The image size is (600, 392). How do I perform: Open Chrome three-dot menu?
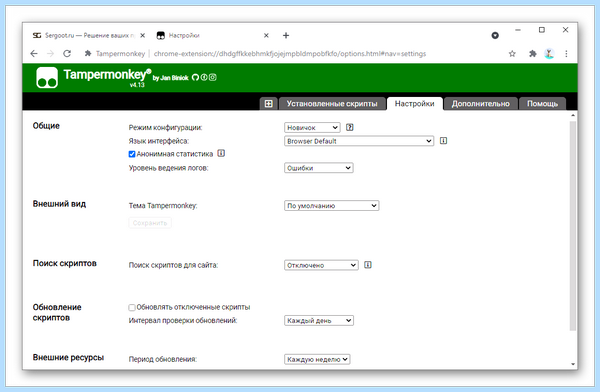coord(566,54)
